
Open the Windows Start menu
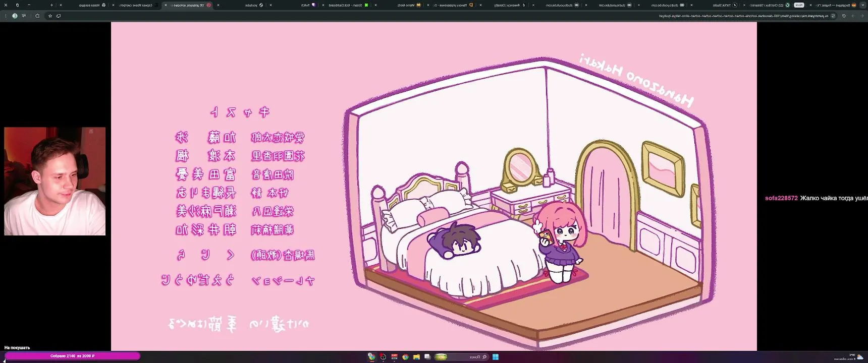pyautogui.click(x=496, y=357)
